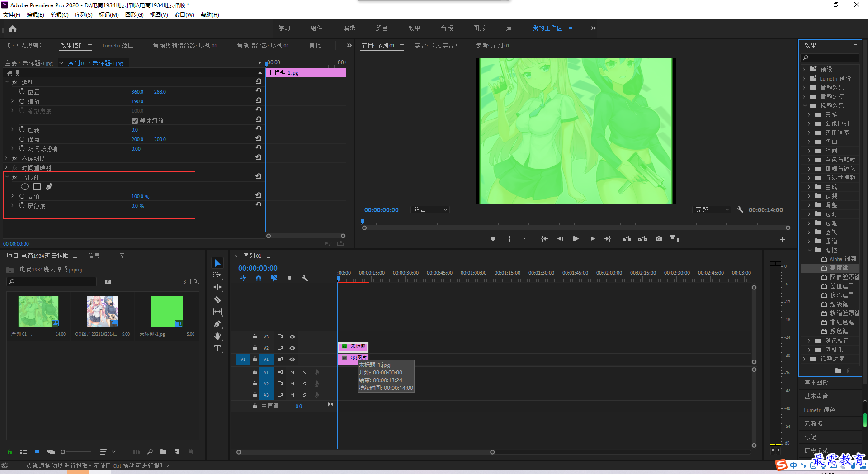Expand 缩放 property in effect controls

pos(12,101)
